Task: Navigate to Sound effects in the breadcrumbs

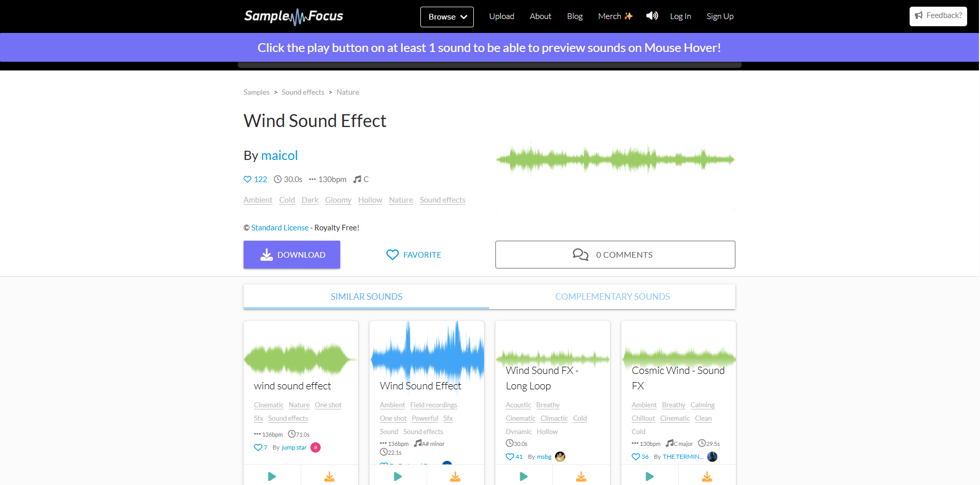Action: pyautogui.click(x=303, y=92)
